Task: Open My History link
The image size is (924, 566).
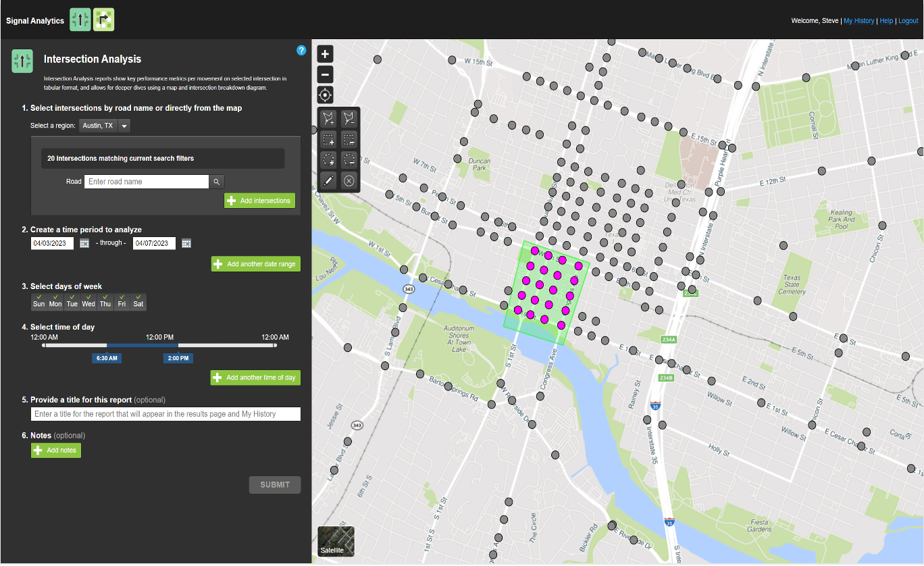Action: (859, 21)
